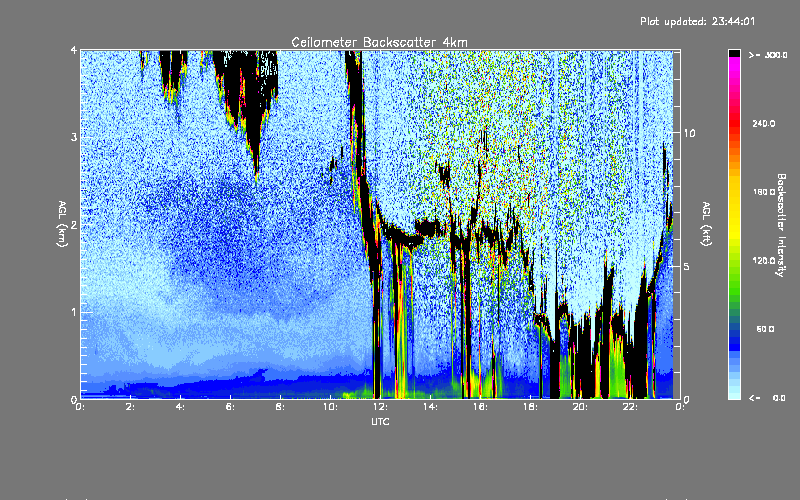The width and height of the screenshot is (800, 500).
Task: Click the ">= 300.0" colorbar value
Action: pos(768,55)
